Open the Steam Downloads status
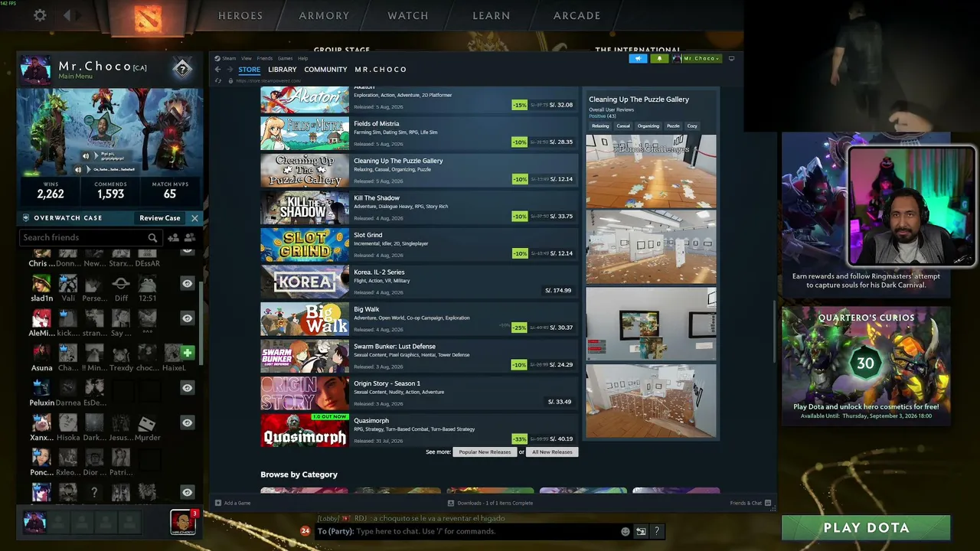980x551 pixels. tap(490, 503)
